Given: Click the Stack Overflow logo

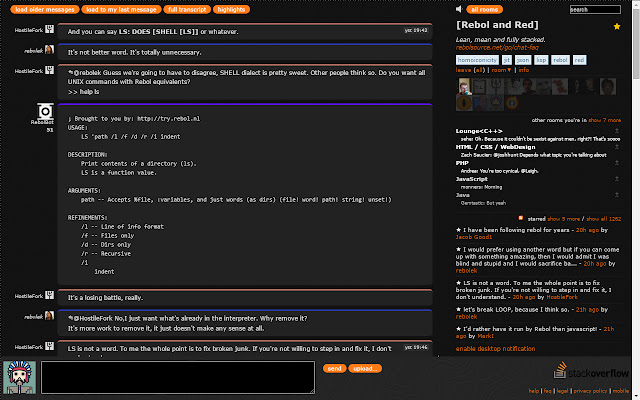Looking at the screenshot, I should click(x=591, y=371).
